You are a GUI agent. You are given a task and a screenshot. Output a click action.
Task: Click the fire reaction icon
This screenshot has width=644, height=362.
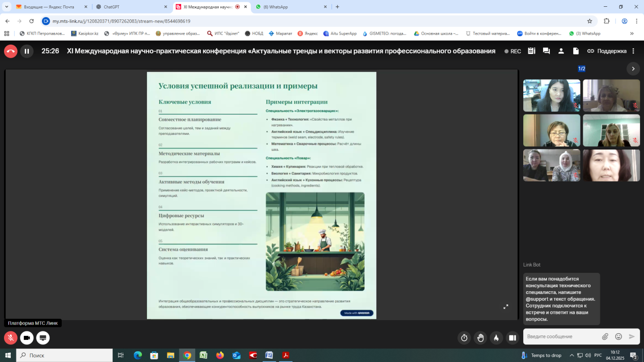496,338
